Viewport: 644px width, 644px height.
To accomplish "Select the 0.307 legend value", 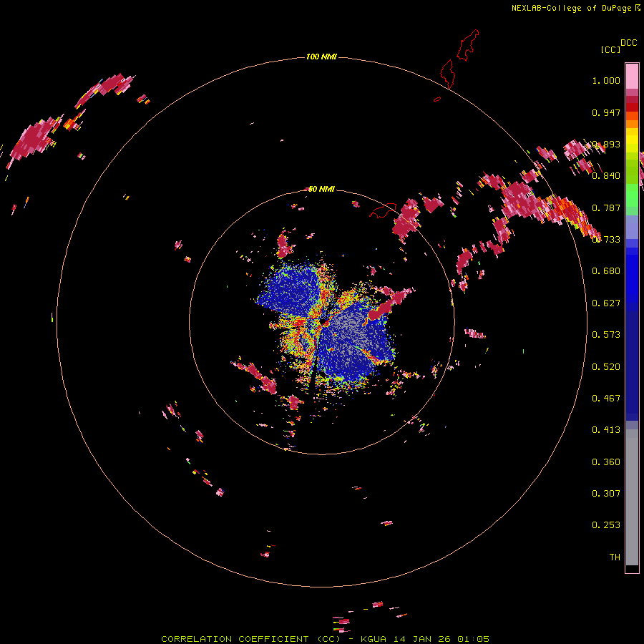I will coord(606,494).
